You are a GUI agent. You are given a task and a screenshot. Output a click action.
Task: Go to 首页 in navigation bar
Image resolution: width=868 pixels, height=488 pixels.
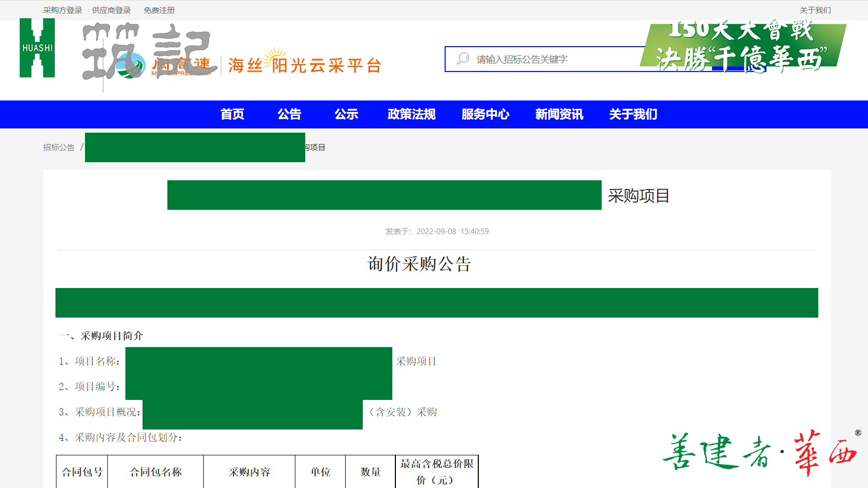pos(232,114)
